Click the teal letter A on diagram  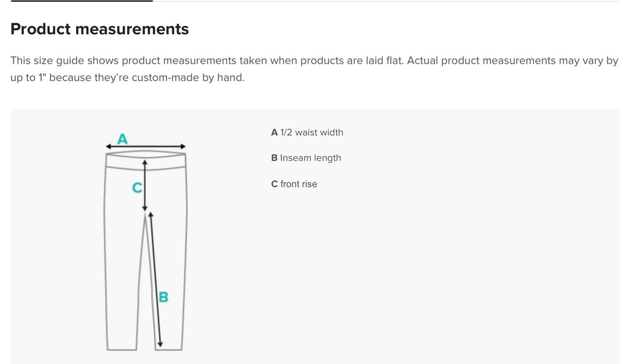tap(122, 139)
